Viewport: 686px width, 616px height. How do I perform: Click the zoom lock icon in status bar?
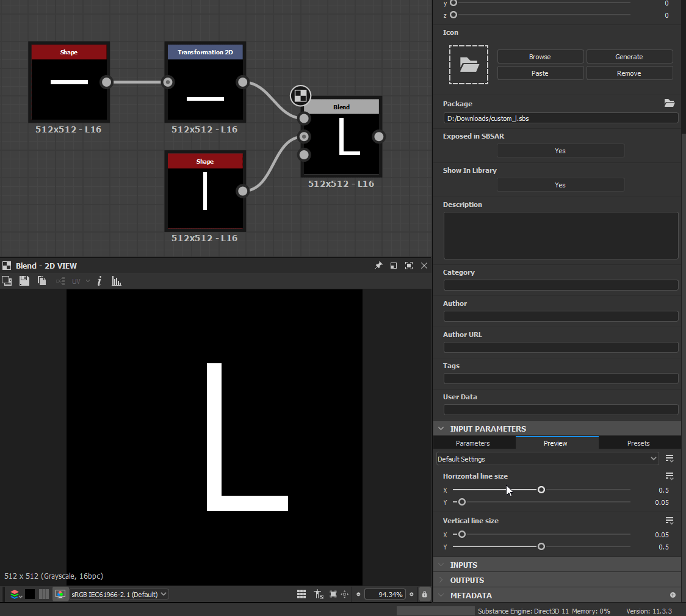425,593
